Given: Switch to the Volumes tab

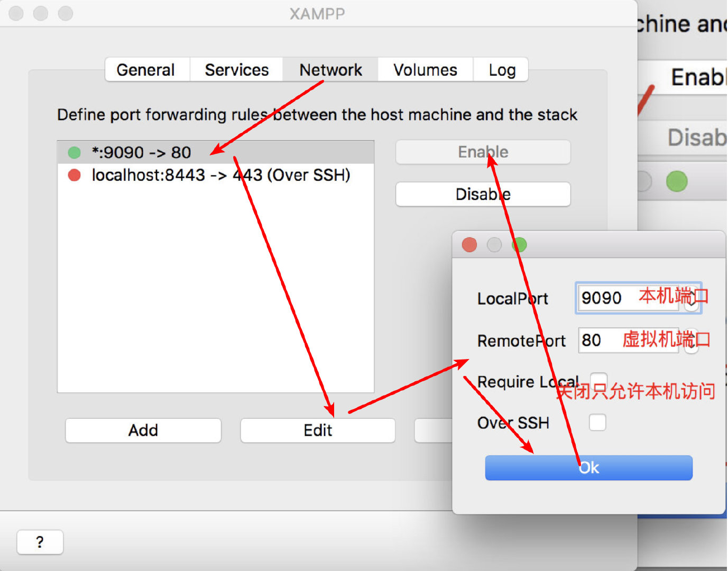Looking at the screenshot, I should point(425,70).
